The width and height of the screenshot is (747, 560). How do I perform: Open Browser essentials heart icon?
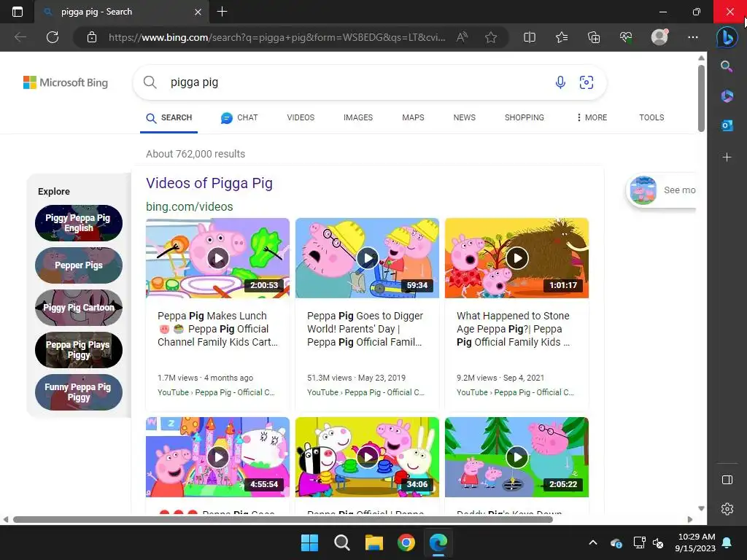click(626, 37)
